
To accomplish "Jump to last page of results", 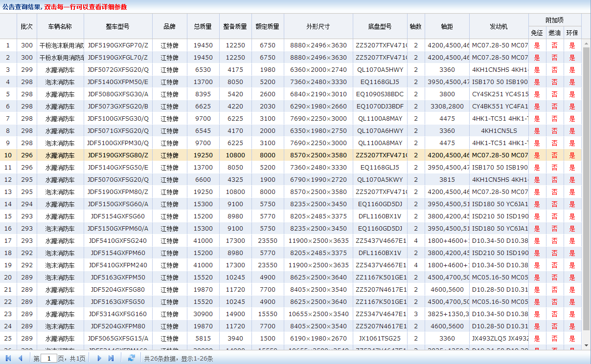I will [111, 358].
